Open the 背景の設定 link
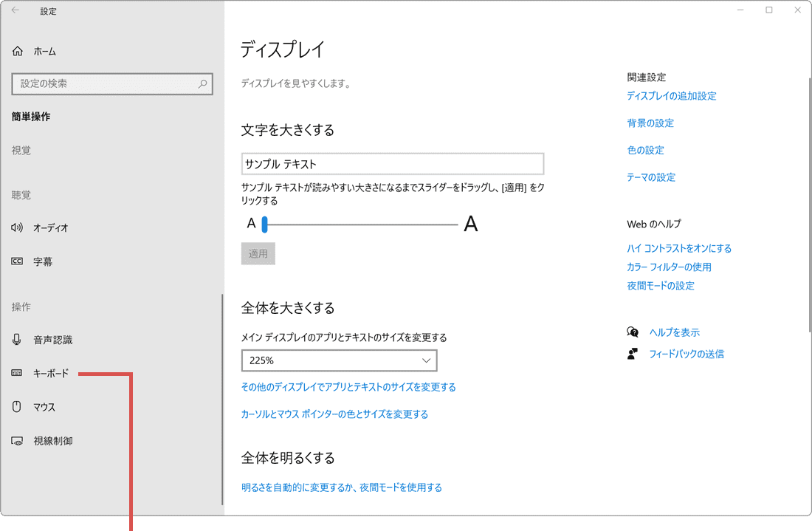This screenshot has height=531, width=812. point(650,123)
